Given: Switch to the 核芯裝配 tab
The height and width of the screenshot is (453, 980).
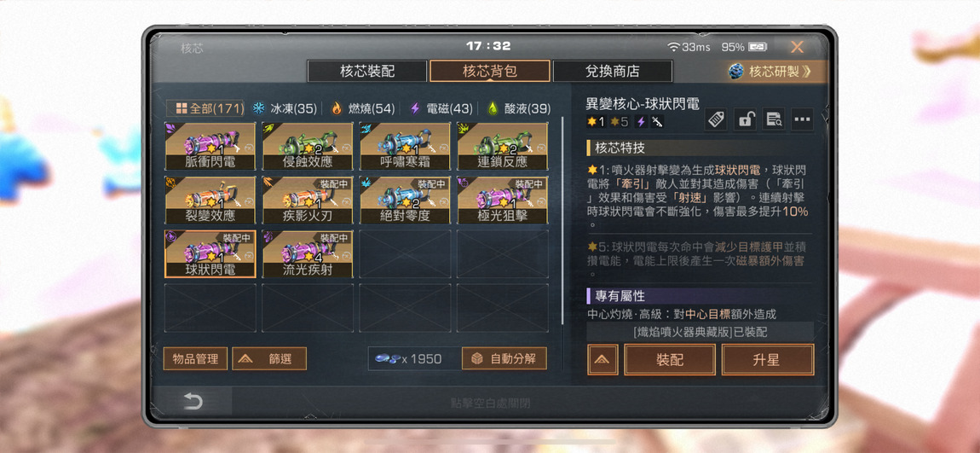Looking at the screenshot, I should [367, 72].
